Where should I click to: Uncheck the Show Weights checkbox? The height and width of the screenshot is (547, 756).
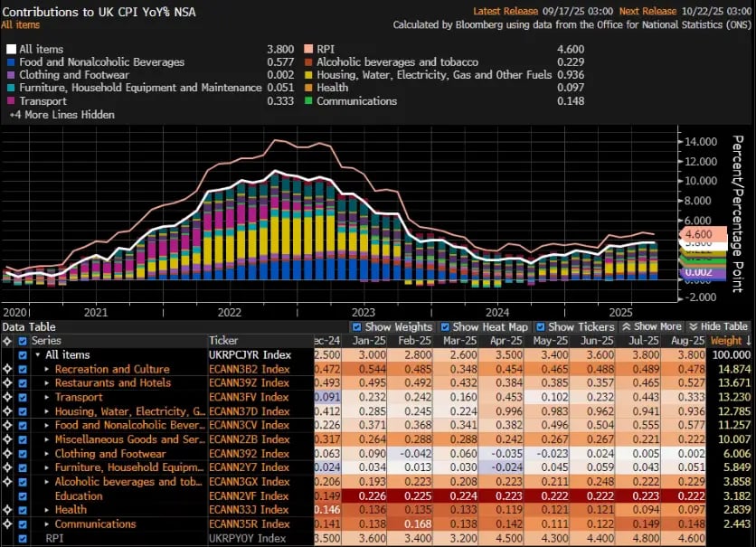point(356,326)
